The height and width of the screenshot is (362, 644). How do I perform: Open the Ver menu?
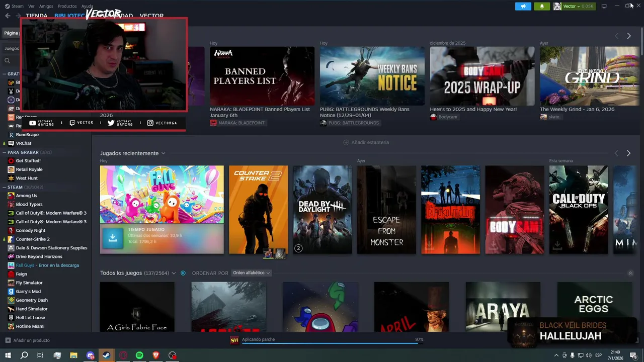(31, 6)
